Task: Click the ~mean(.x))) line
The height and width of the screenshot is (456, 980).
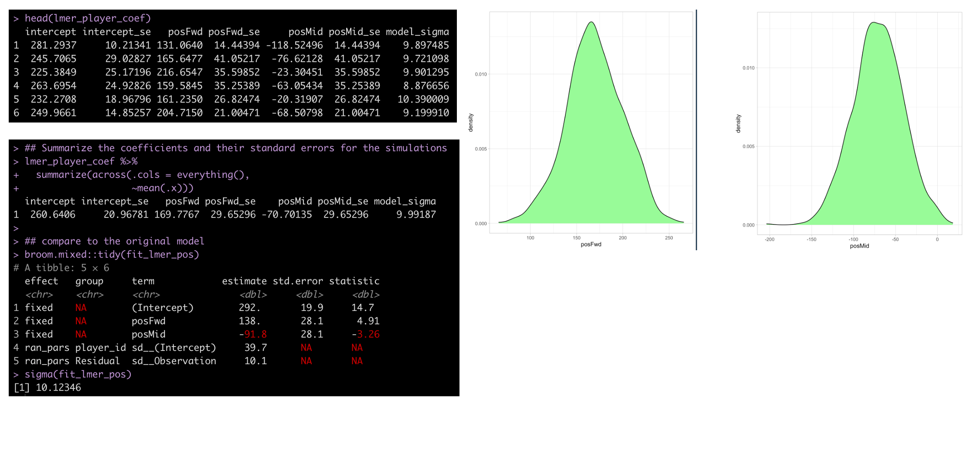Action: [x=163, y=188]
